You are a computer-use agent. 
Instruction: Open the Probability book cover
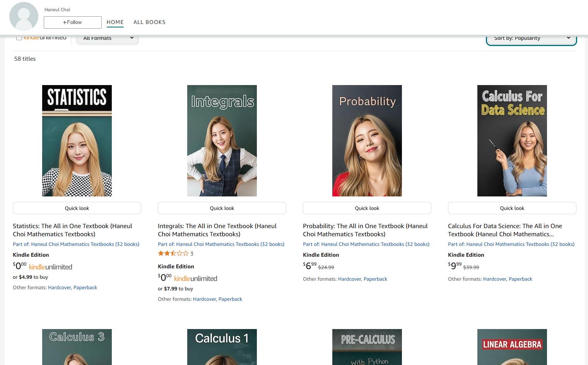coord(367,141)
